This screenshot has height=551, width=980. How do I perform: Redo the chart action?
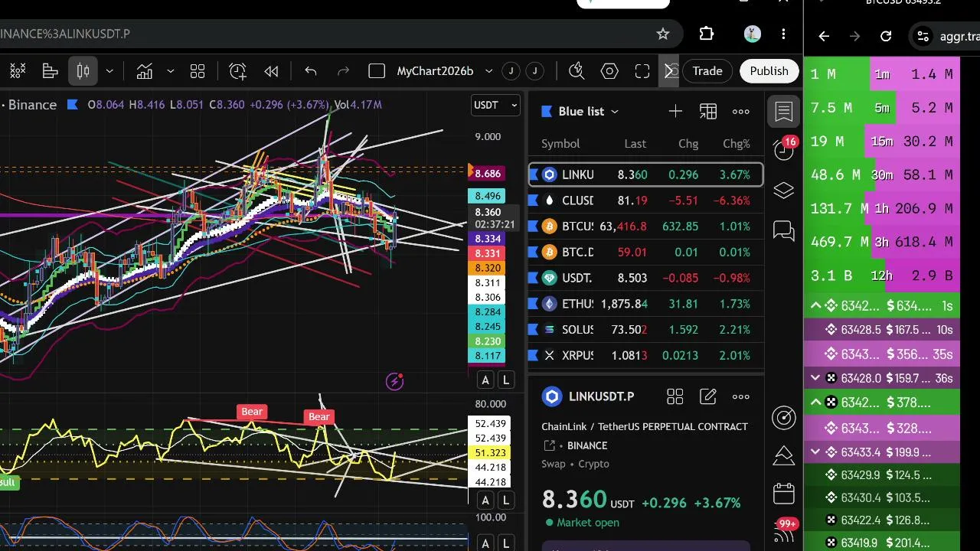(x=344, y=71)
